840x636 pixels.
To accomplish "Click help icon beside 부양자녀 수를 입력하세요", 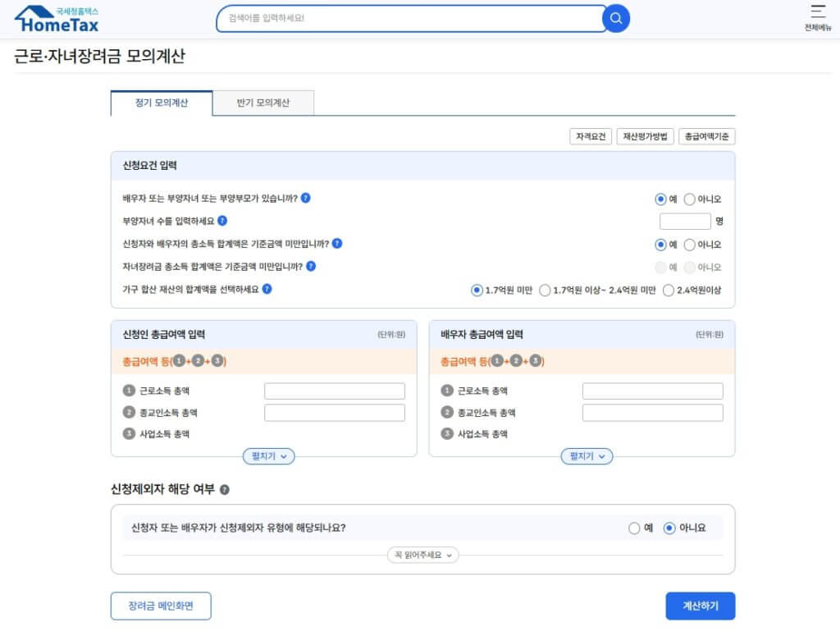I will 222,221.
